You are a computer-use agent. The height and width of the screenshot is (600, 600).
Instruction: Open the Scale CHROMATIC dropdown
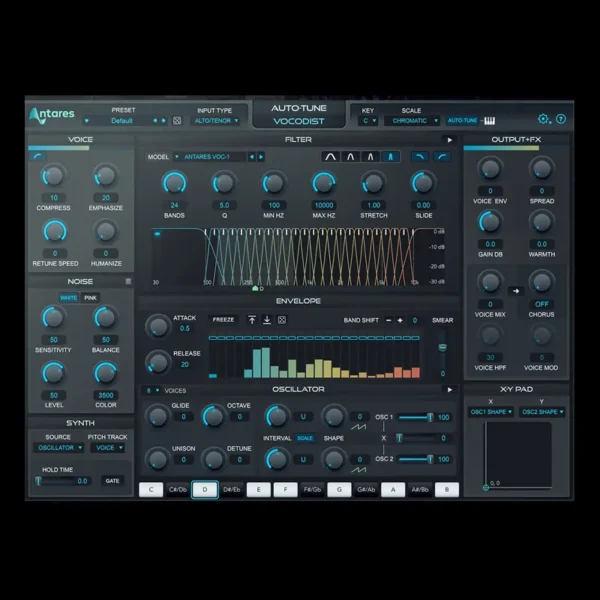(412, 121)
